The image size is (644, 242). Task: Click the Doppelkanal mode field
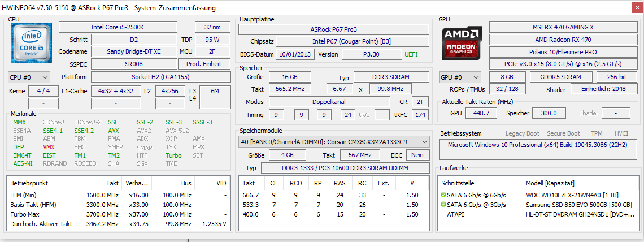[329, 101]
